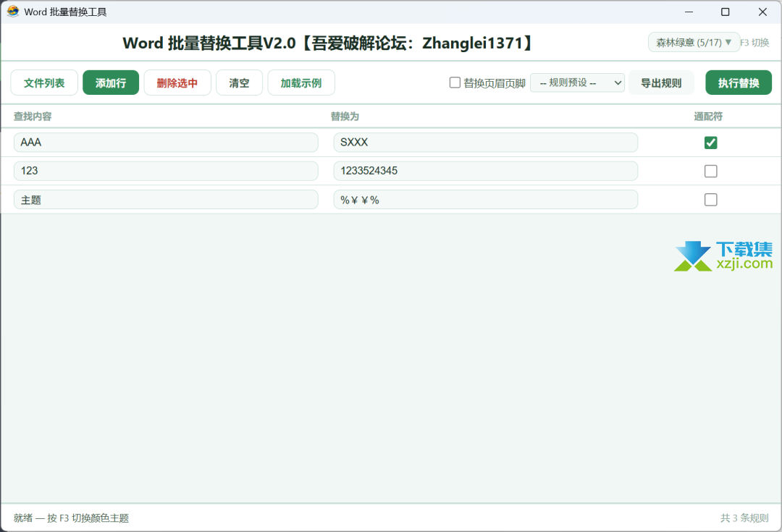
Task: Click the %￥￥% replace-with field
Action: [486, 200]
